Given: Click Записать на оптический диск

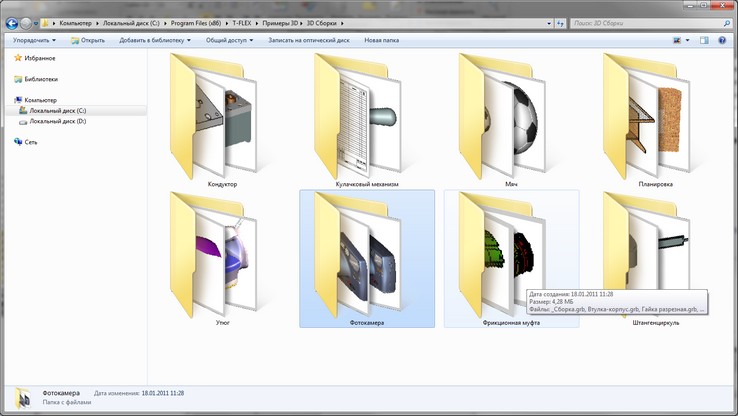Looking at the screenshot, I should 308,40.
